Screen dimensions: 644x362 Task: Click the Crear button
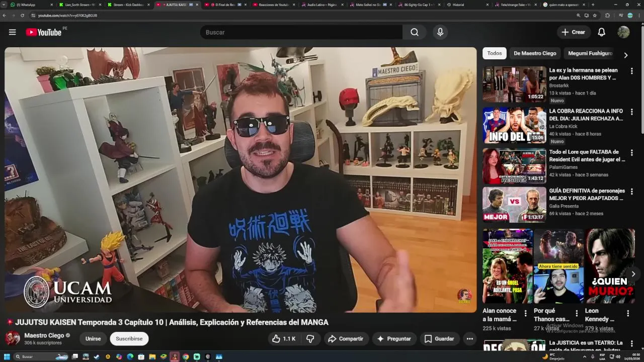pyautogui.click(x=574, y=32)
